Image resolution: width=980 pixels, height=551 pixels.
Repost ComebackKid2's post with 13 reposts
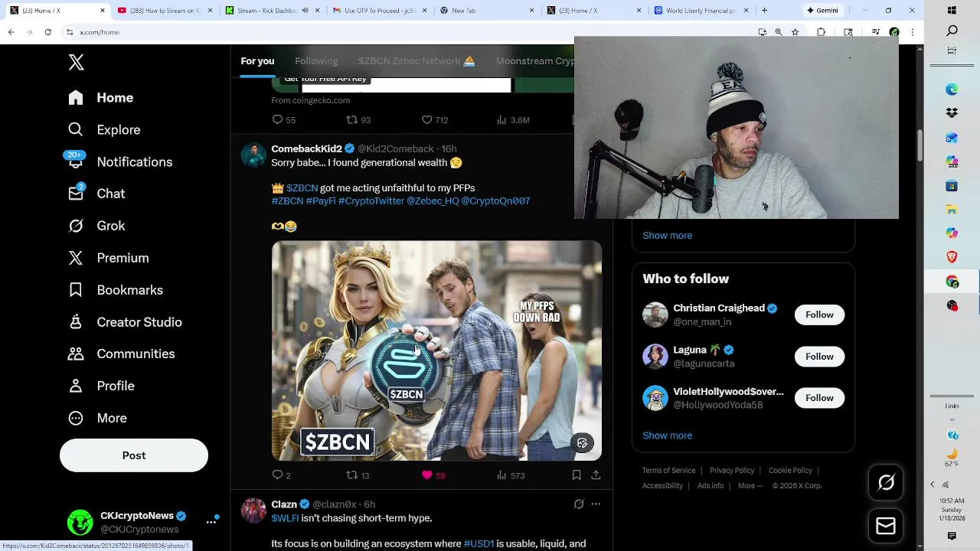click(352, 475)
